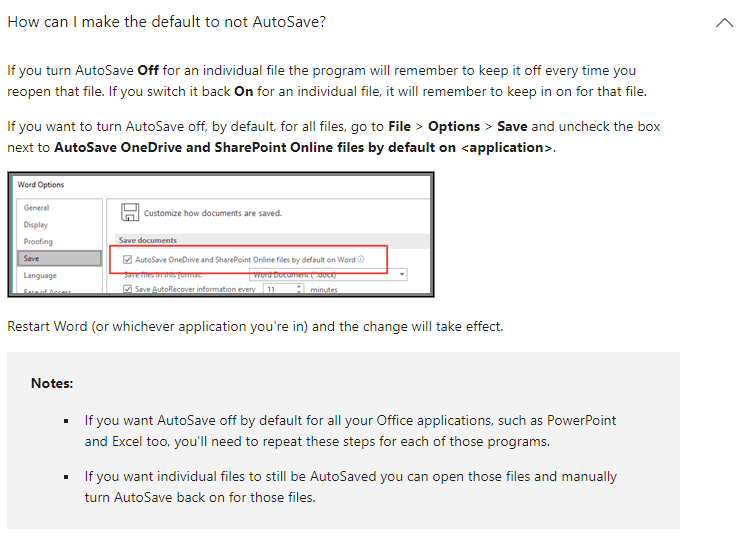The width and height of the screenshot is (740, 544).
Task: Click the 'Save documents' section header
Action: [x=148, y=240]
